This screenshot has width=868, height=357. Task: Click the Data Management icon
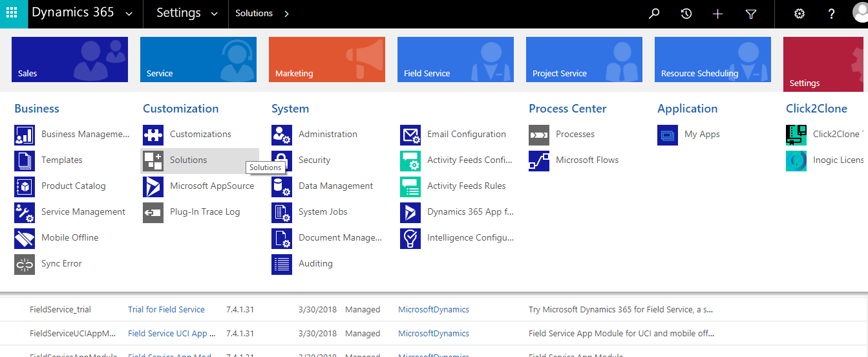[x=282, y=187]
